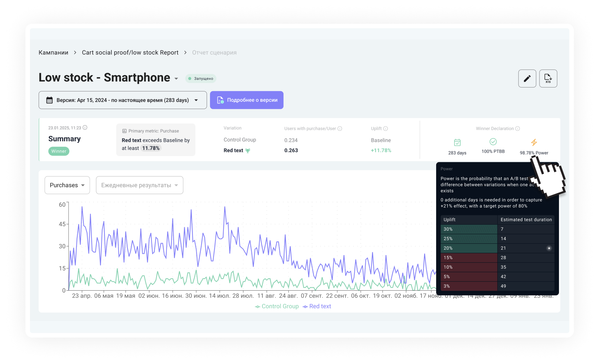
Task: Expand the Версия date range selector
Action: pyautogui.click(x=123, y=100)
